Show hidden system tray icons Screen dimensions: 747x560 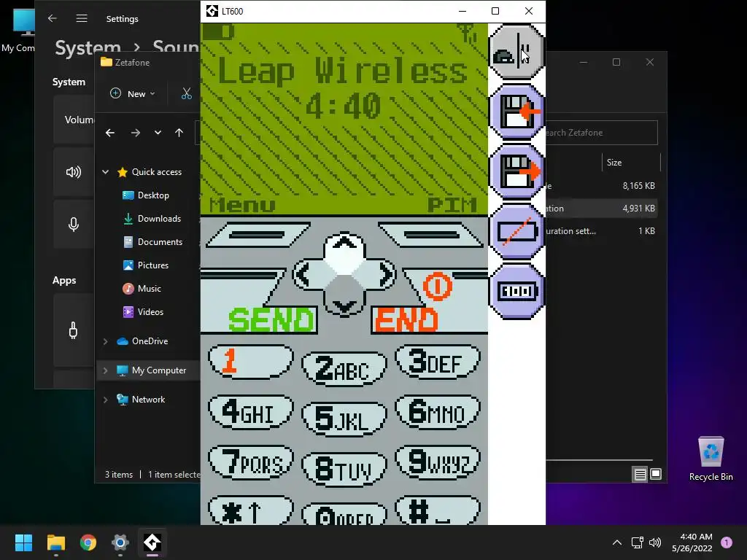[x=617, y=542]
